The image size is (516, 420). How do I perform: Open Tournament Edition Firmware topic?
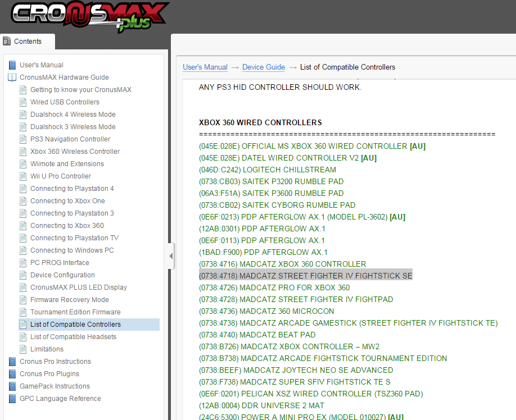75,312
